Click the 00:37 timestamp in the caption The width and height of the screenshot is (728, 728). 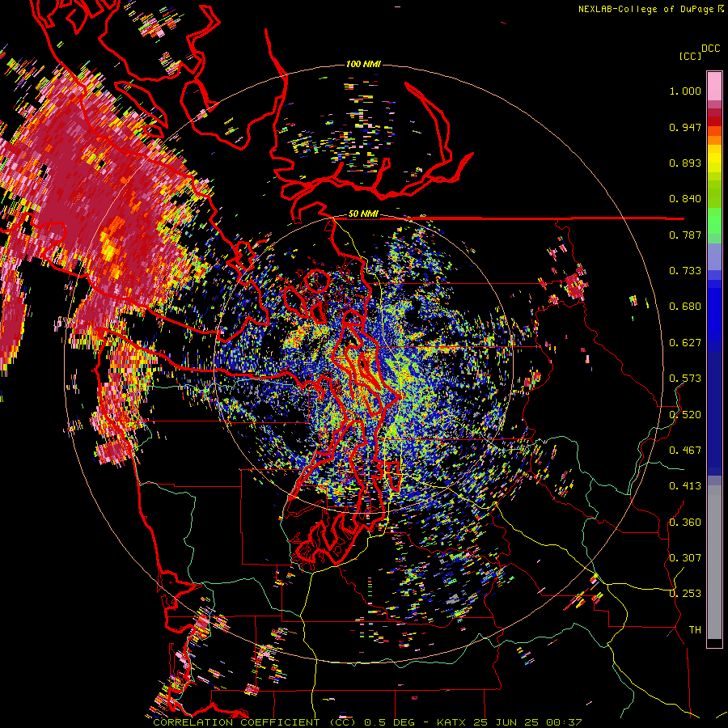564,722
